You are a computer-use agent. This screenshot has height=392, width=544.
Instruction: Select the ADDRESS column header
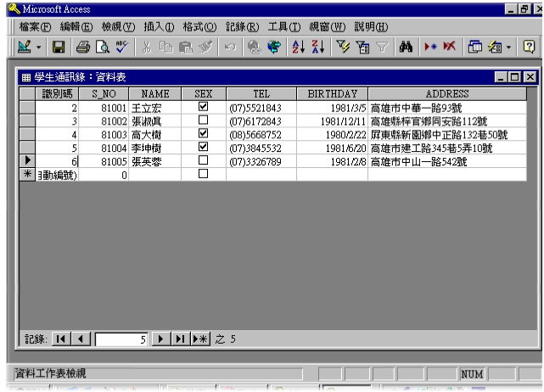447,93
